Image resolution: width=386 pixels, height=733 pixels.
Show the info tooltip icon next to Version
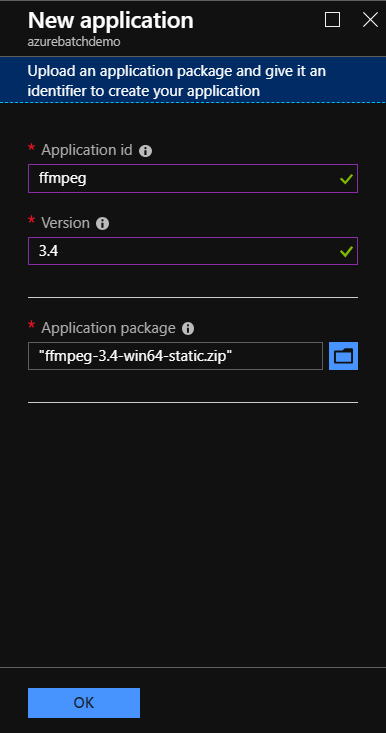pos(102,223)
